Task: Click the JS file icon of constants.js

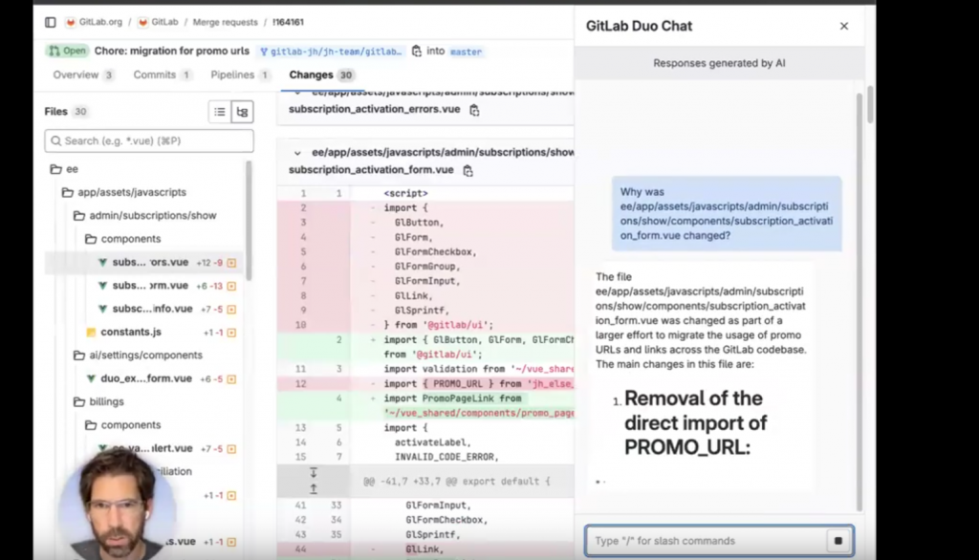Action: [x=91, y=333]
